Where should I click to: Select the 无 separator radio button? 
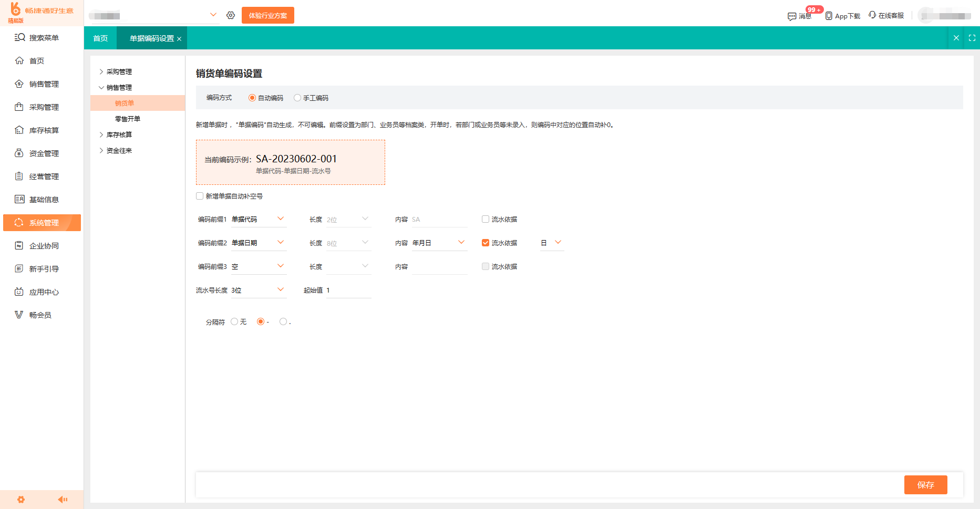234,321
